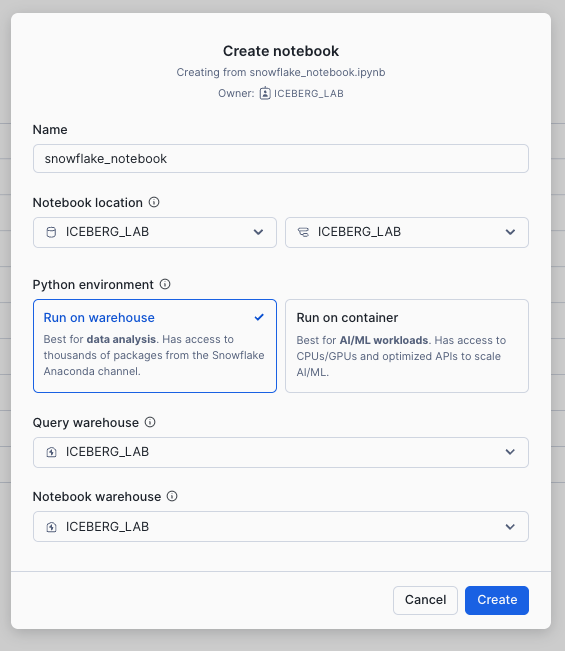The image size is (565, 651).
Task: Click the info icon beside Query warehouse
Action: [150, 422]
